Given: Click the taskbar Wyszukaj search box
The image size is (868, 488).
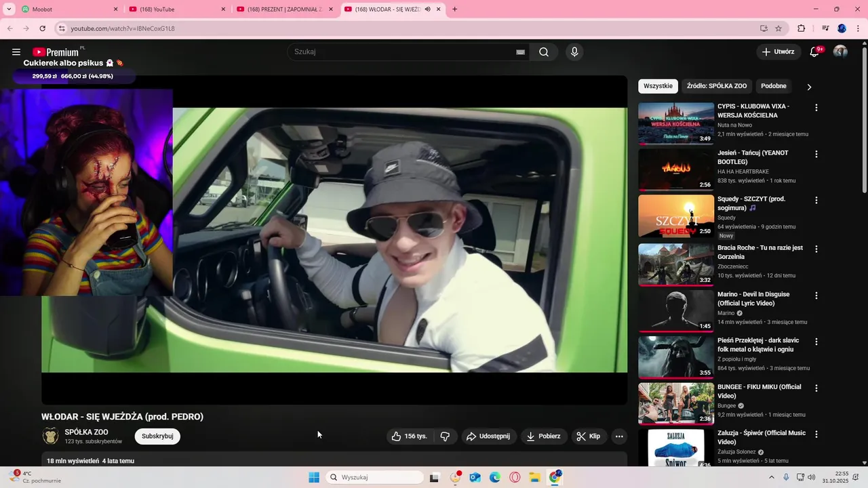Looking at the screenshot, I should click(x=374, y=477).
